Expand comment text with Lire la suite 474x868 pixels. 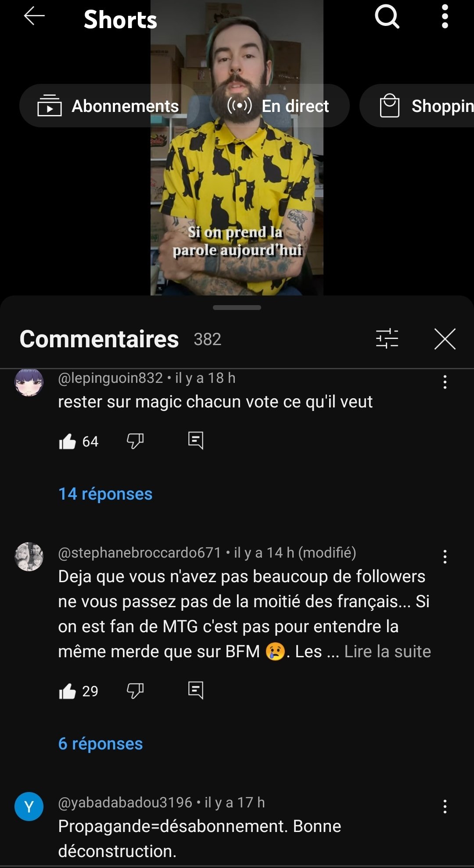(x=388, y=652)
